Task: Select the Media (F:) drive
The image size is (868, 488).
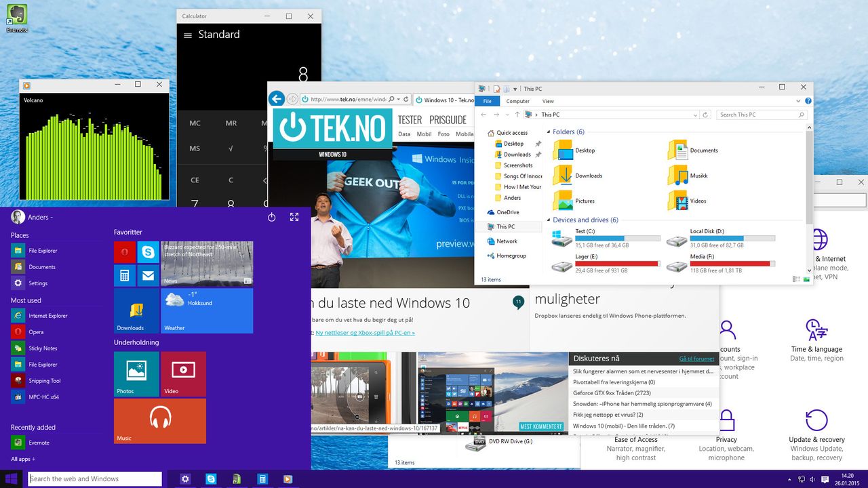Action: (722, 264)
